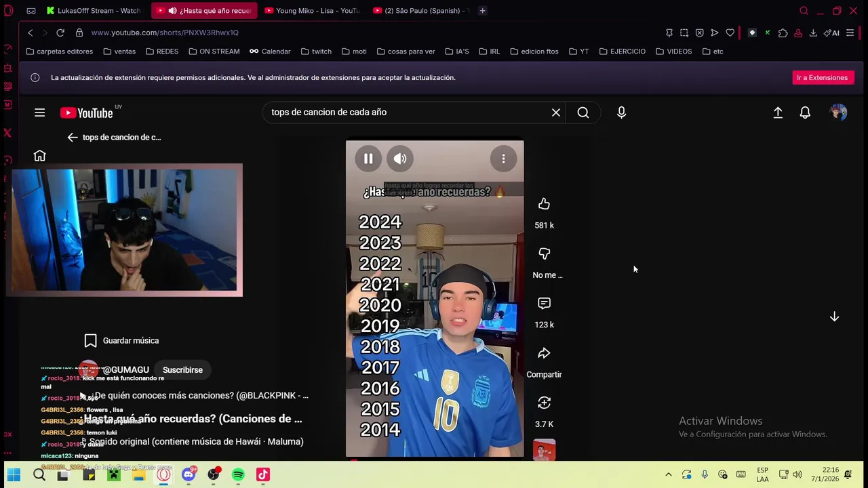Remix the short with 3.7 k
868x488 pixels.
tap(544, 403)
